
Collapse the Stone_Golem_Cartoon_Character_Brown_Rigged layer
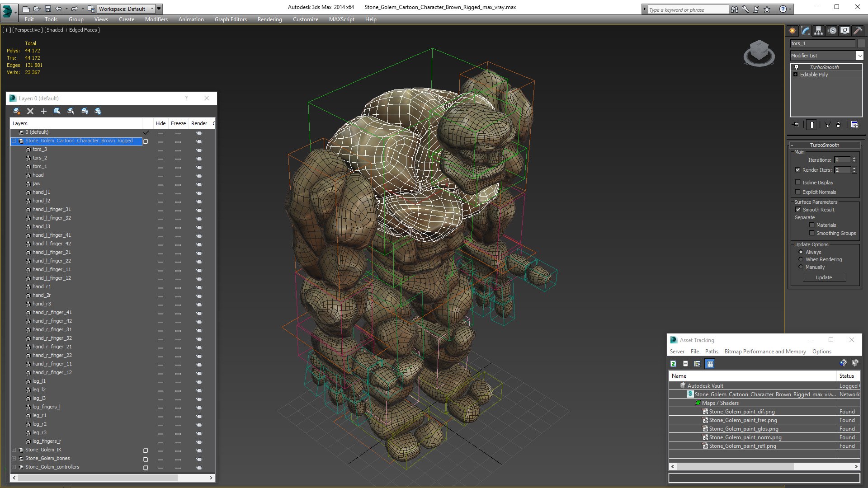(14, 141)
